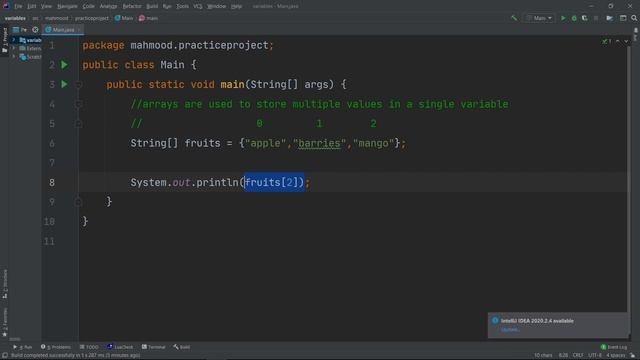This screenshot has width=640, height=360.
Task: Open the View menu
Action: coord(46,6)
